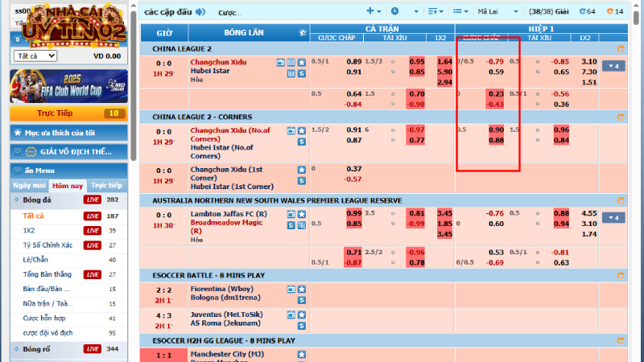
Task: Refresh the CHINA LEAGUE 2 - CORNERS section
Action: click(621, 117)
